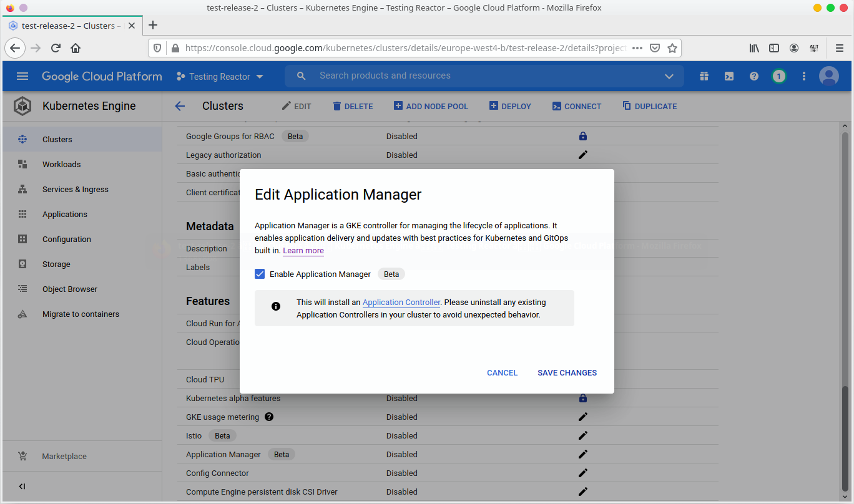Viewport: 854px width, 504px height.
Task: Open a new browser tab
Action: click(x=153, y=26)
